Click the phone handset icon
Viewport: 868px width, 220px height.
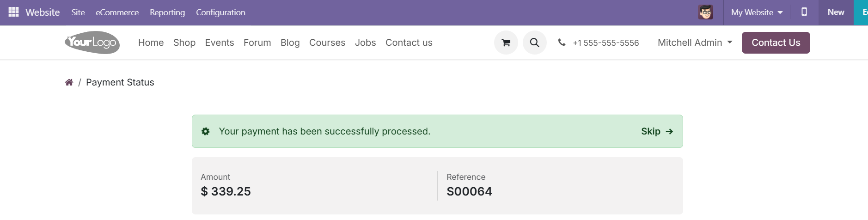pyautogui.click(x=562, y=42)
